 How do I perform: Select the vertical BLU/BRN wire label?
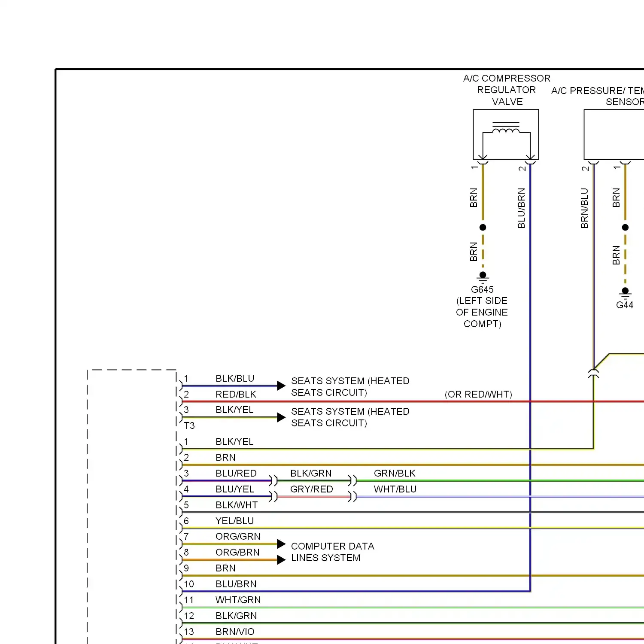[x=521, y=208]
